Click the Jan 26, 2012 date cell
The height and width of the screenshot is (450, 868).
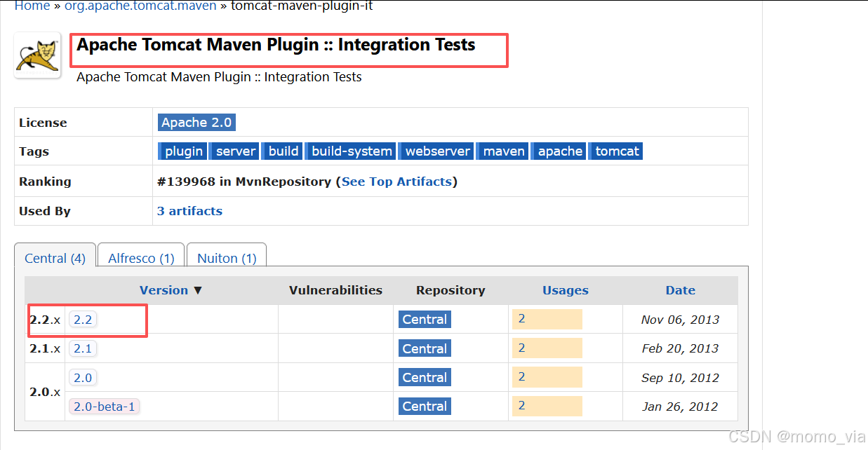[680, 407]
